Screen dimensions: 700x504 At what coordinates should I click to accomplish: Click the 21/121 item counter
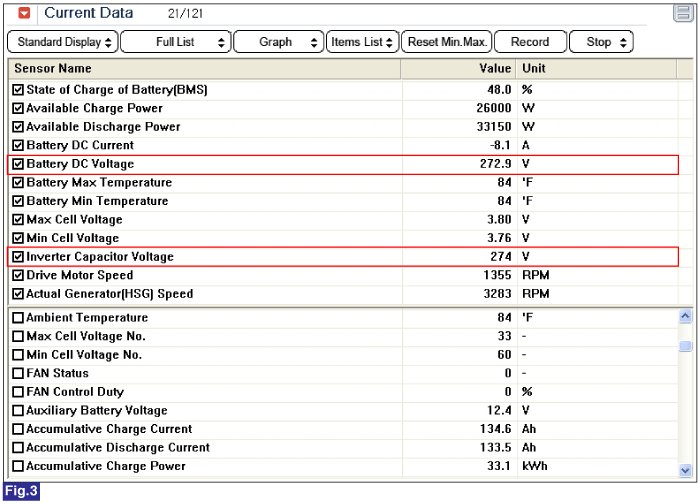point(185,14)
